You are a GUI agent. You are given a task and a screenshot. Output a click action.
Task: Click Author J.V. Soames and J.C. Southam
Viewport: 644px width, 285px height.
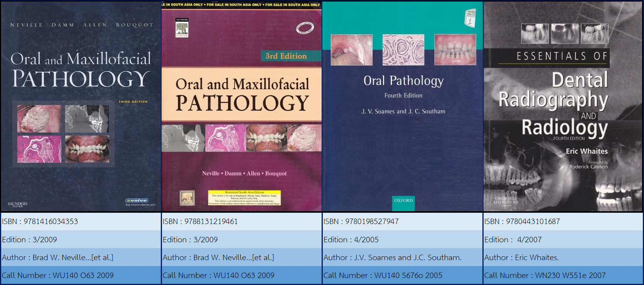[x=402, y=257]
